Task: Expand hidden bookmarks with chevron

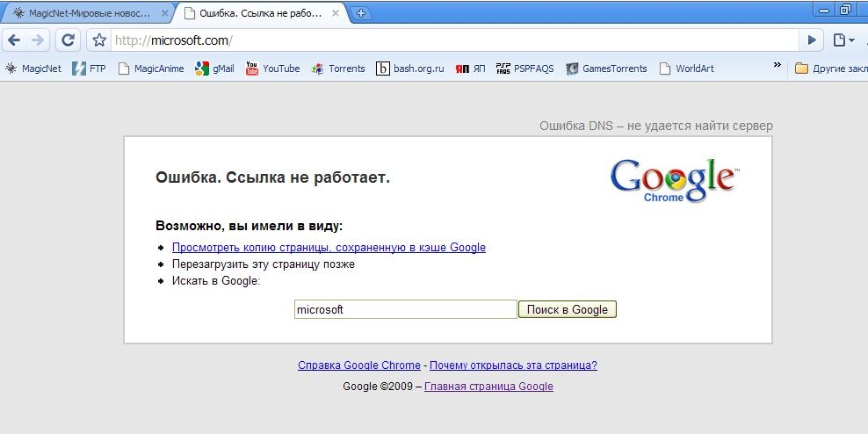Action: [x=778, y=65]
